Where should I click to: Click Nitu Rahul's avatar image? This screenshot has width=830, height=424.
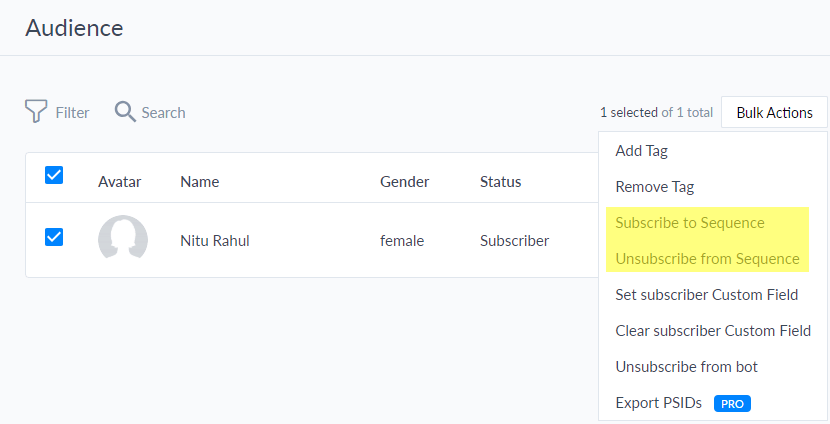[123, 240]
